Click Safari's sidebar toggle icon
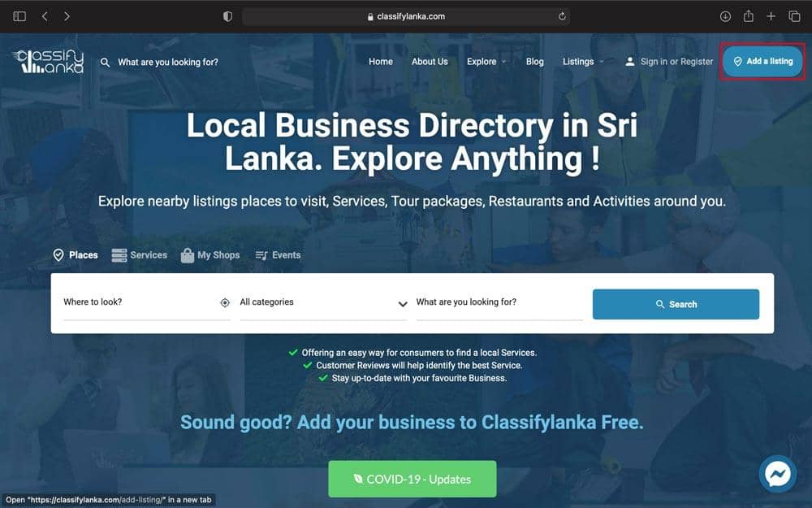Viewport: 812px width, 508px height. (19, 16)
